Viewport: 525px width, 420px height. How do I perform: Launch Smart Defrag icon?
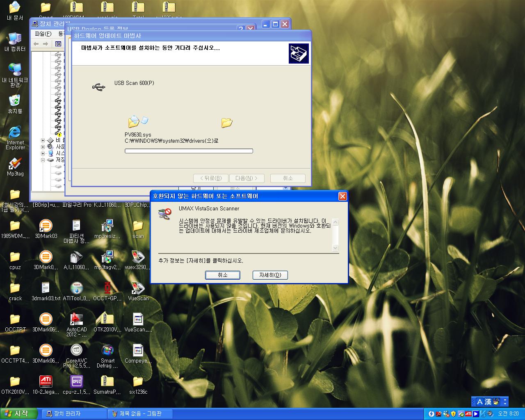pyautogui.click(x=107, y=356)
